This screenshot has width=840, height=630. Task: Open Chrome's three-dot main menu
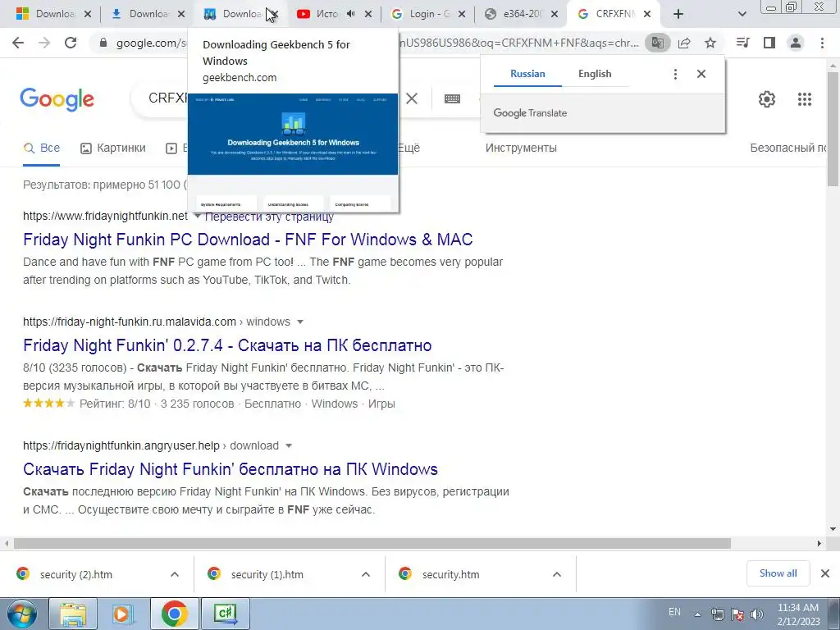coord(822,43)
